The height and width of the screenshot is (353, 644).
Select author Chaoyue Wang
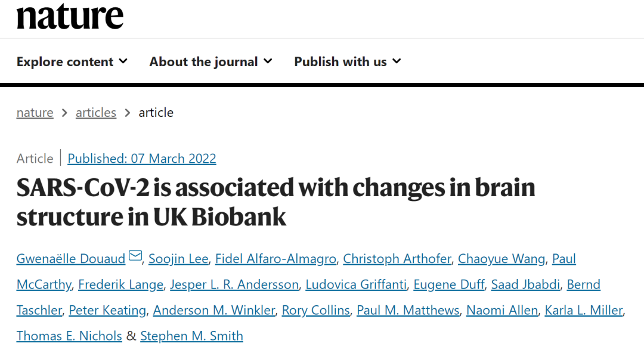(x=501, y=259)
